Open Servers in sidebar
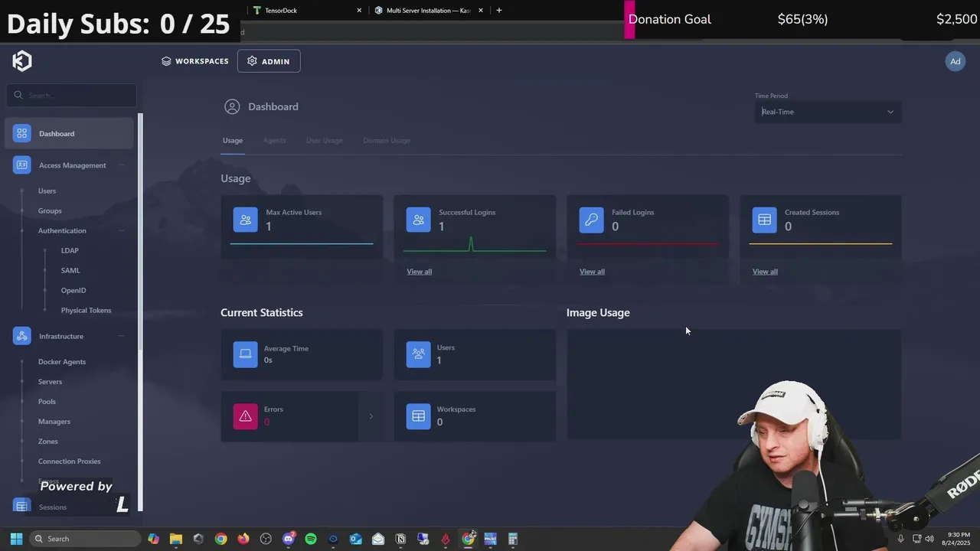This screenshot has width=980, height=551. click(50, 382)
